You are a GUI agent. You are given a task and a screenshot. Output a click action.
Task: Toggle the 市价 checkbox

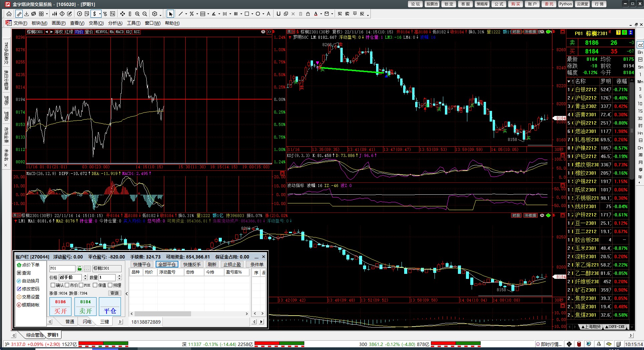coord(67,285)
